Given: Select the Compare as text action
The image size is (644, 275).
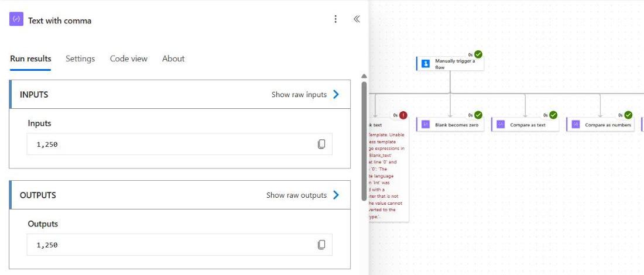Looking at the screenshot, I should click(525, 125).
